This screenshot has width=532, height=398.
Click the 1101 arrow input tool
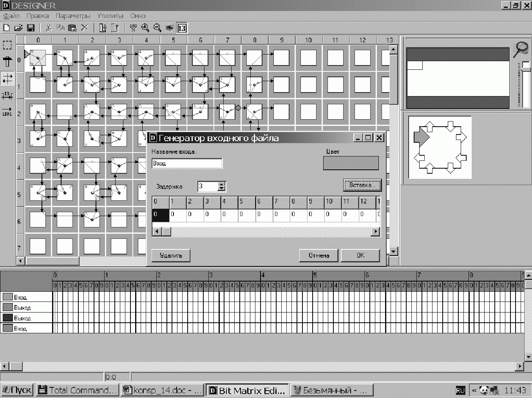7,112
